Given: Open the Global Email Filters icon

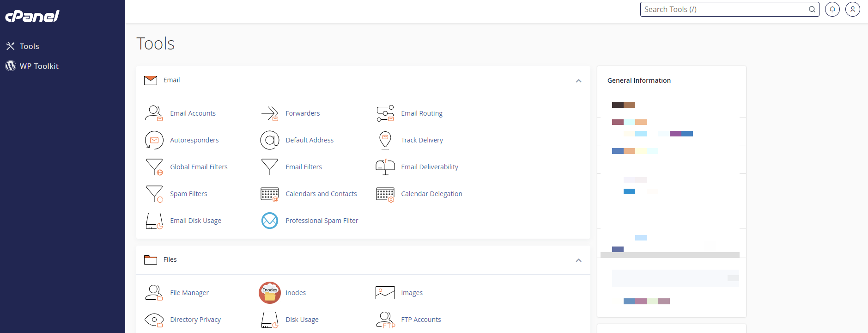Looking at the screenshot, I should click(154, 167).
